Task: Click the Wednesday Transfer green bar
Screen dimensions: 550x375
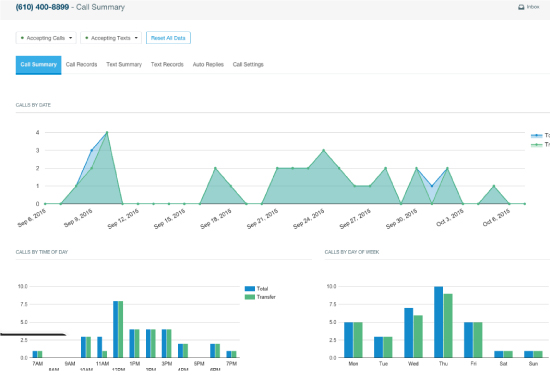Action: tap(418, 336)
